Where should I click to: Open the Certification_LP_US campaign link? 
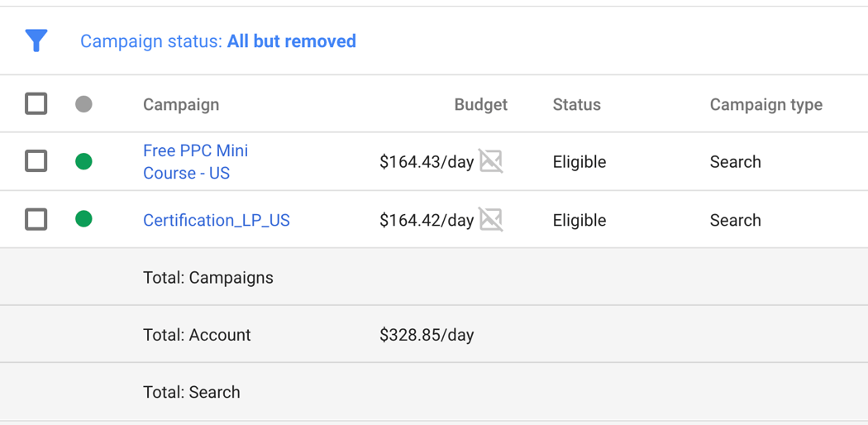pyautogui.click(x=217, y=220)
